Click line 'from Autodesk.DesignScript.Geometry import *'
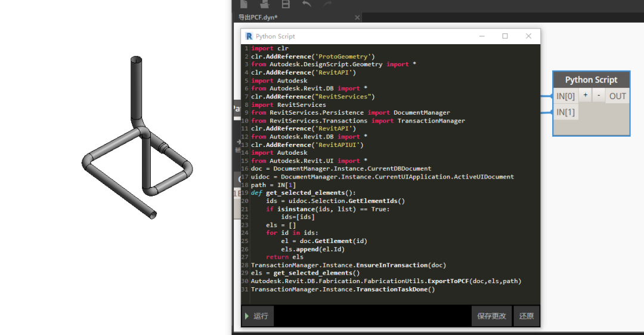 point(333,64)
